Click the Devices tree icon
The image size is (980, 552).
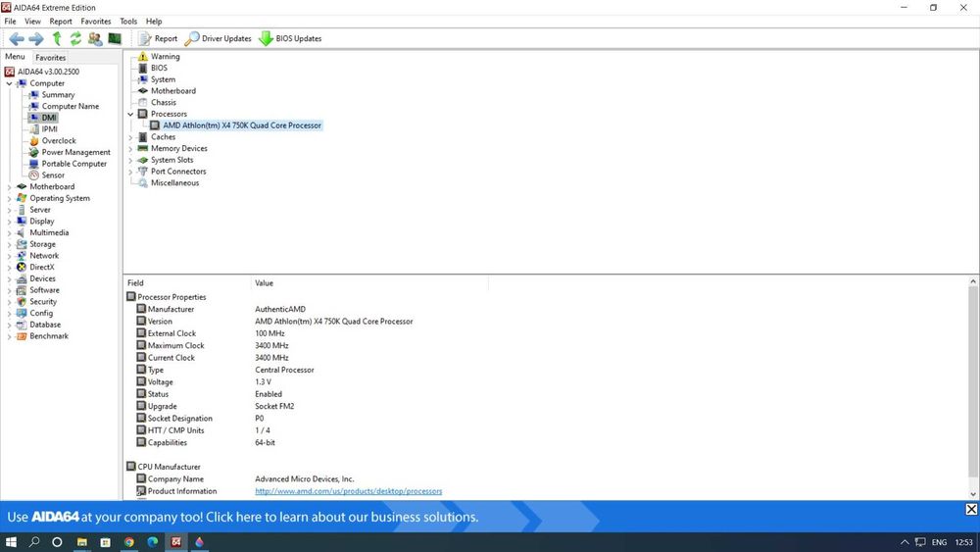22,278
